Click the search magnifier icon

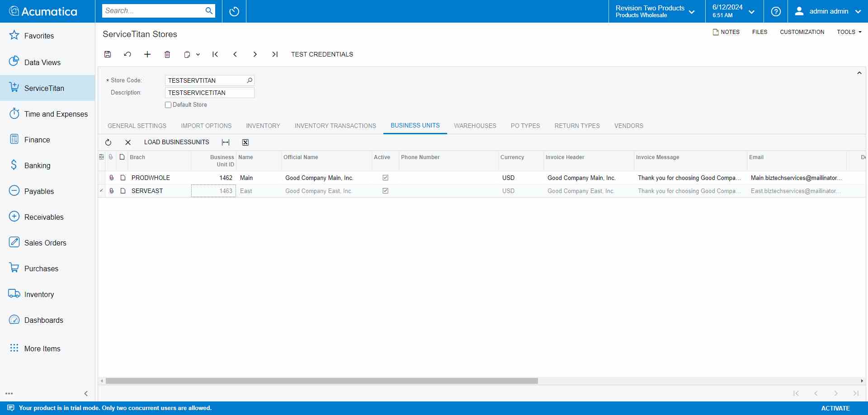209,11
